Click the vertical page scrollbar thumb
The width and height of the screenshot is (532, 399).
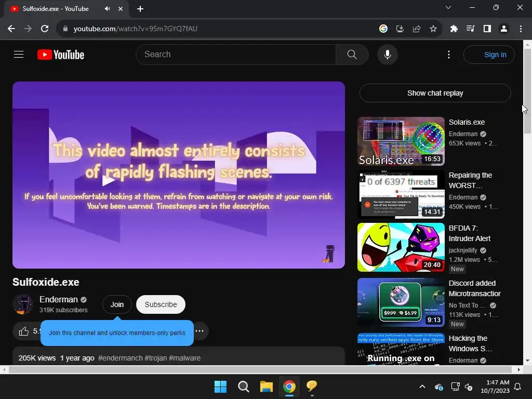(527, 91)
